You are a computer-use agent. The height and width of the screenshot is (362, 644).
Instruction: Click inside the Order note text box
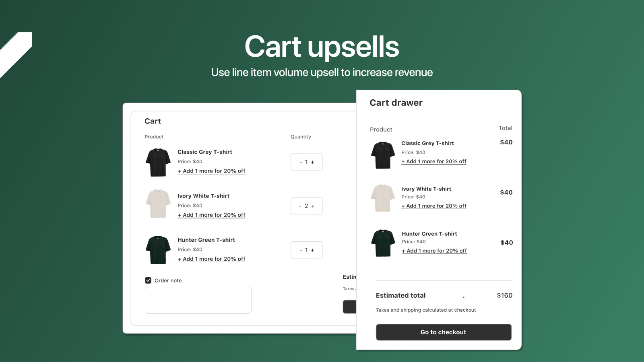(198, 300)
